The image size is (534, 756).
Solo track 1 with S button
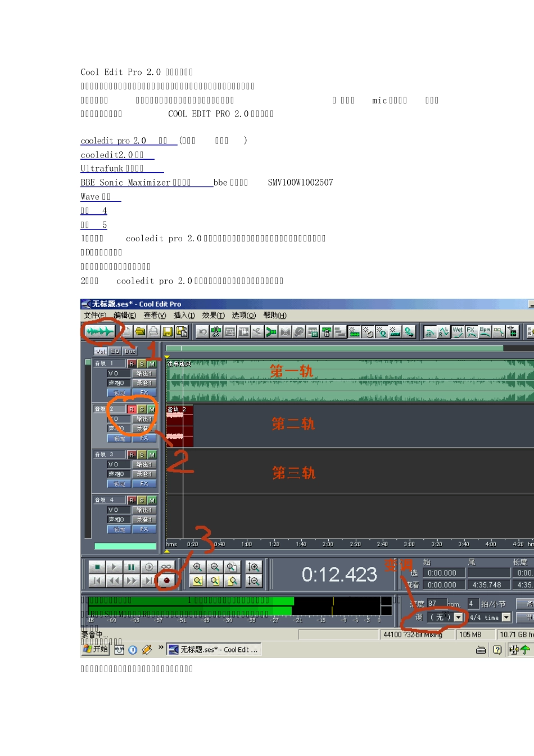pyautogui.click(x=142, y=364)
